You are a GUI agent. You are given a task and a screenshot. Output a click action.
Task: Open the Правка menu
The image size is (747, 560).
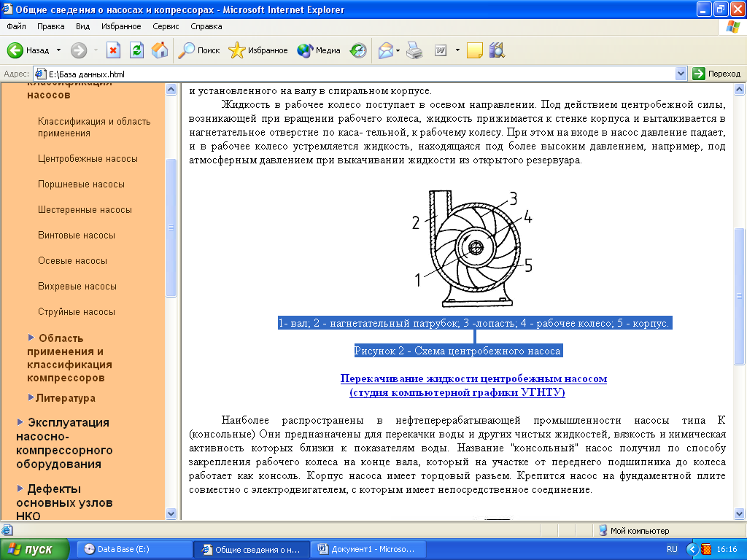point(50,26)
